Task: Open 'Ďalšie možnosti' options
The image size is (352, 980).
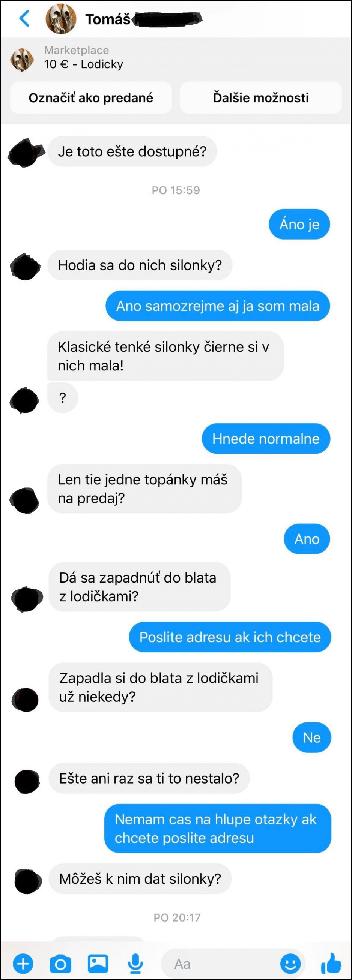Action: [260, 98]
